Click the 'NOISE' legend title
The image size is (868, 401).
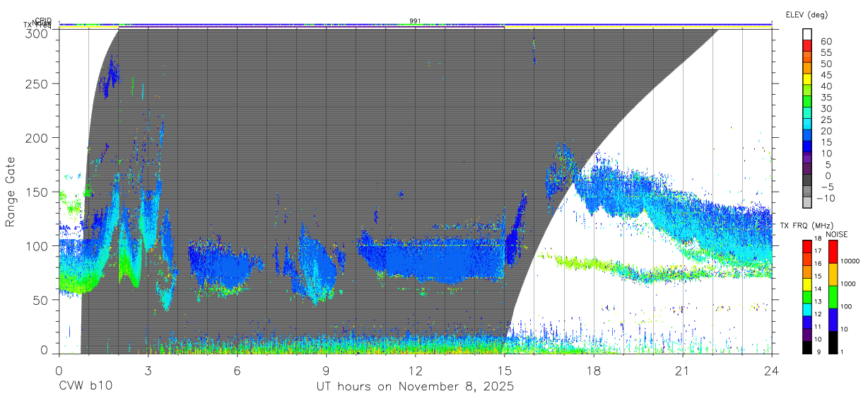tap(837, 233)
